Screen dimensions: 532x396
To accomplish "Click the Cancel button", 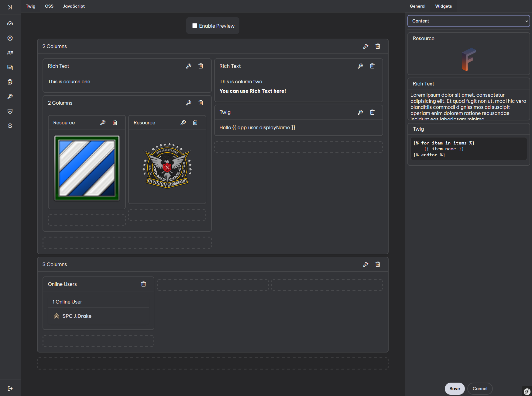I will coord(480,389).
